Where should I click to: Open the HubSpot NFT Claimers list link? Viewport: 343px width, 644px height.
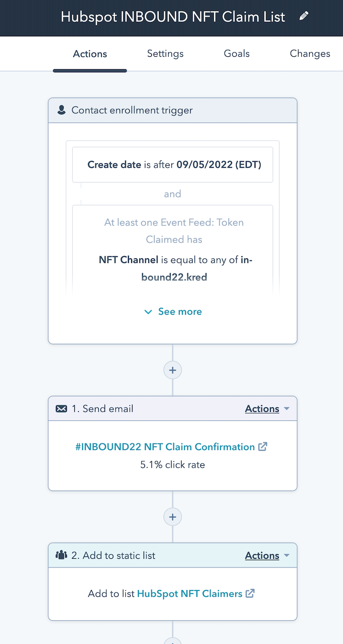[189, 594]
